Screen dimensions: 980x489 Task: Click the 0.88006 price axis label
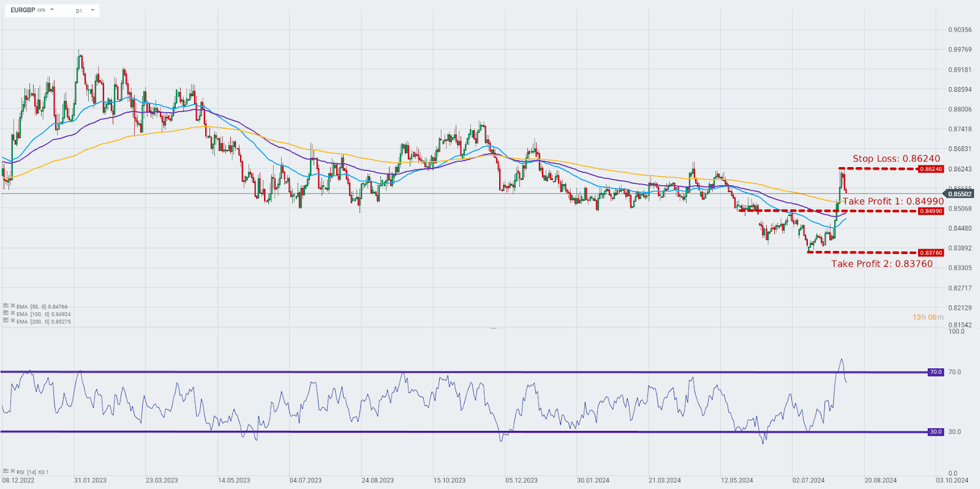click(x=960, y=110)
